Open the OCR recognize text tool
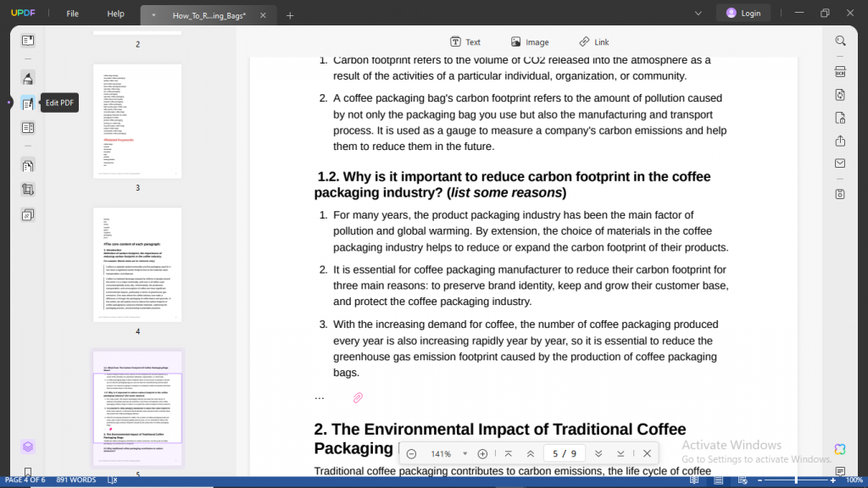Image resolution: width=868 pixels, height=488 pixels. [840, 71]
